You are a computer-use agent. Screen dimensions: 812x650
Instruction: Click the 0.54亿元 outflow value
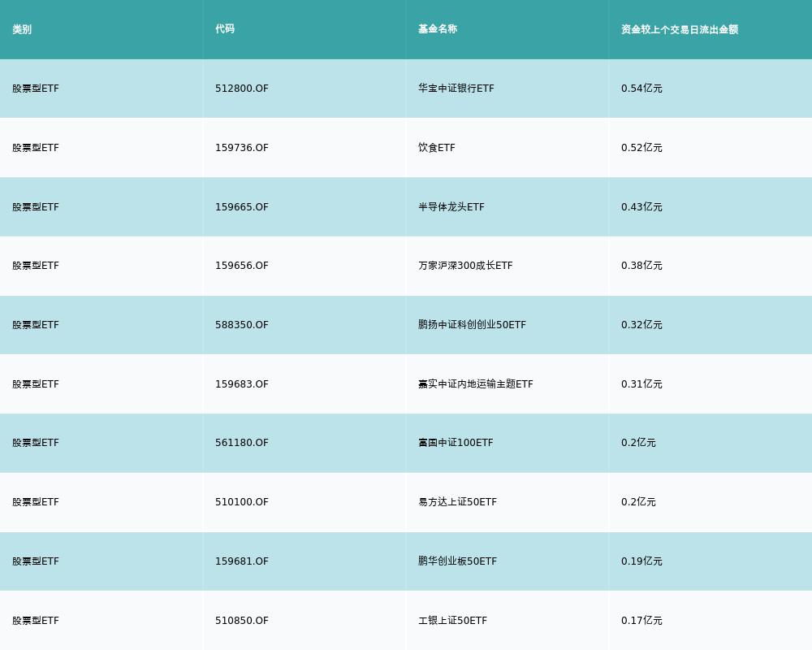pos(641,88)
